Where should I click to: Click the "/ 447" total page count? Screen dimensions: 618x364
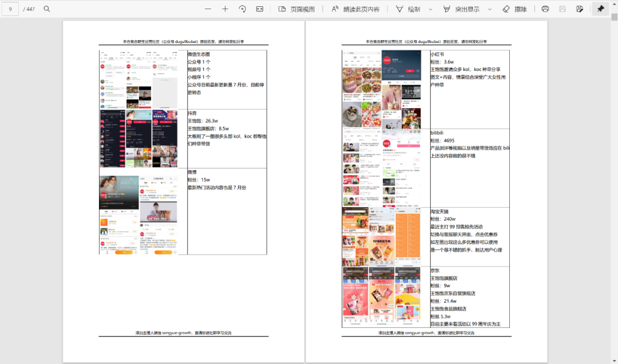click(x=29, y=9)
